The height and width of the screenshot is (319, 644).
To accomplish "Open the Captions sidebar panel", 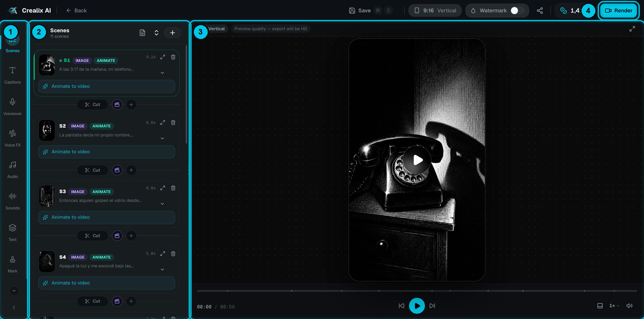I will pos(13,75).
